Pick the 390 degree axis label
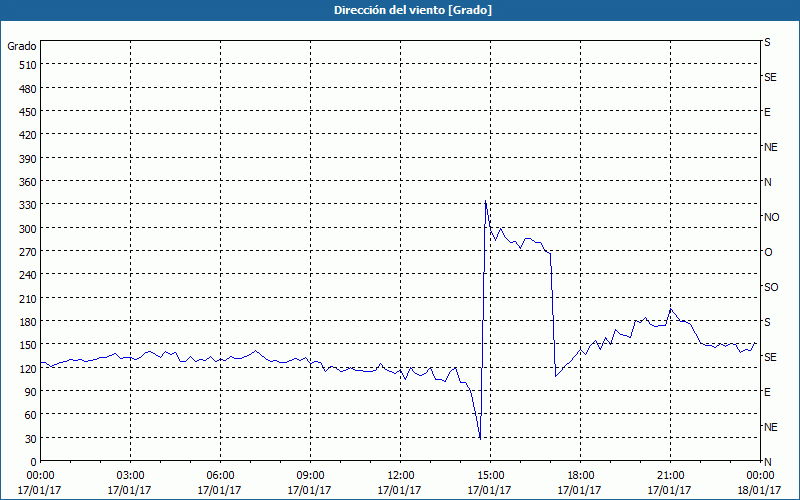The height and width of the screenshot is (500, 800). (29, 159)
